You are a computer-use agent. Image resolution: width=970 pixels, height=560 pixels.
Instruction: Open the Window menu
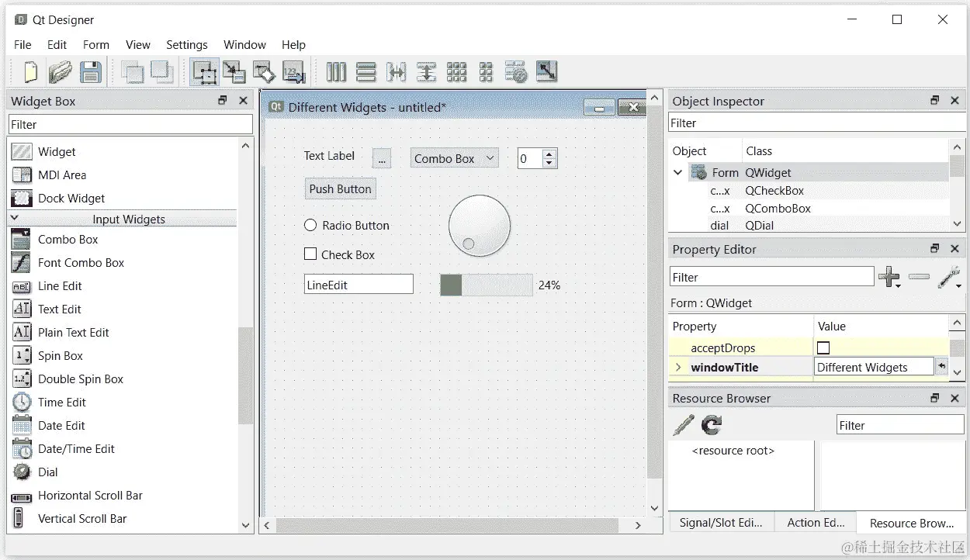[244, 44]
